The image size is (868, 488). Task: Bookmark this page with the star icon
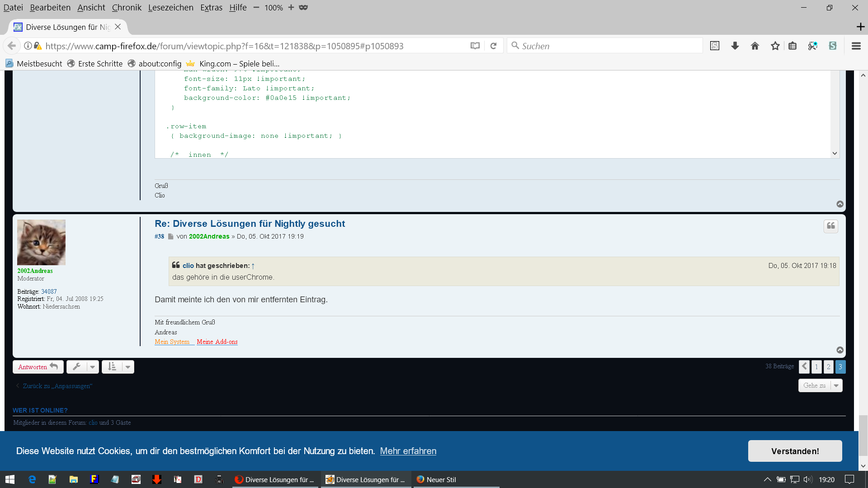click(x=775, y=46)
